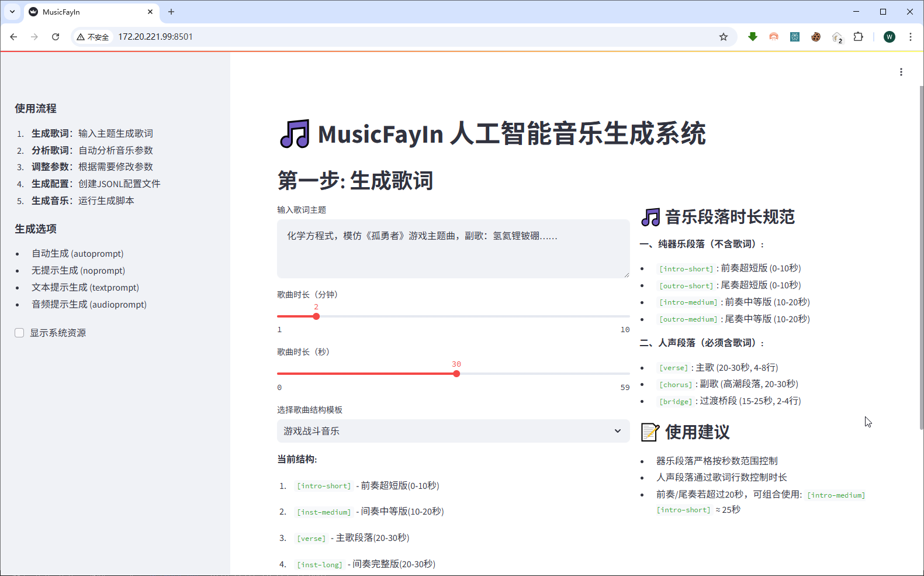Reload the page with the refresh icon
The height and width of the screenshot is (576, 924).
pyautogui.click(x=56, y=37)
